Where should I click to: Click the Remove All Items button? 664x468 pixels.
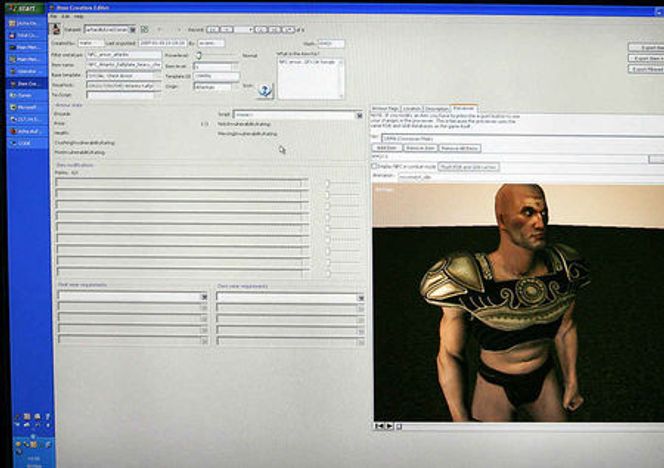click(459, 148)
